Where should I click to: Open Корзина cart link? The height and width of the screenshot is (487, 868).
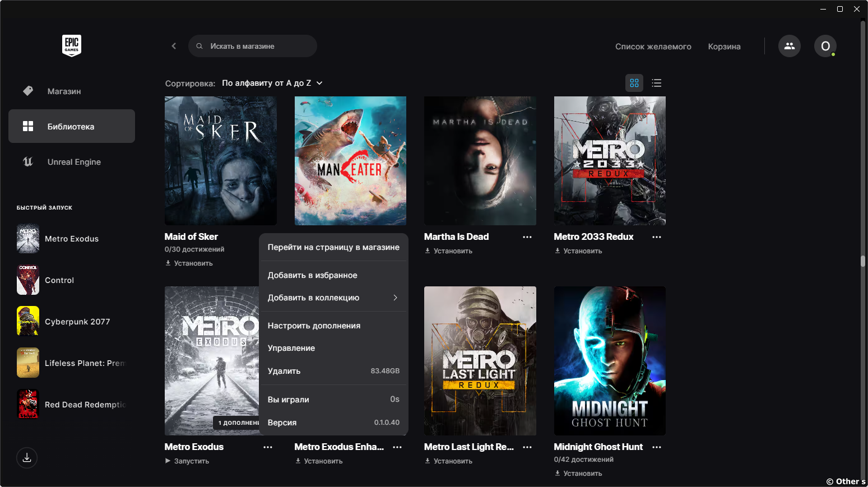click(x=724, y=47)
